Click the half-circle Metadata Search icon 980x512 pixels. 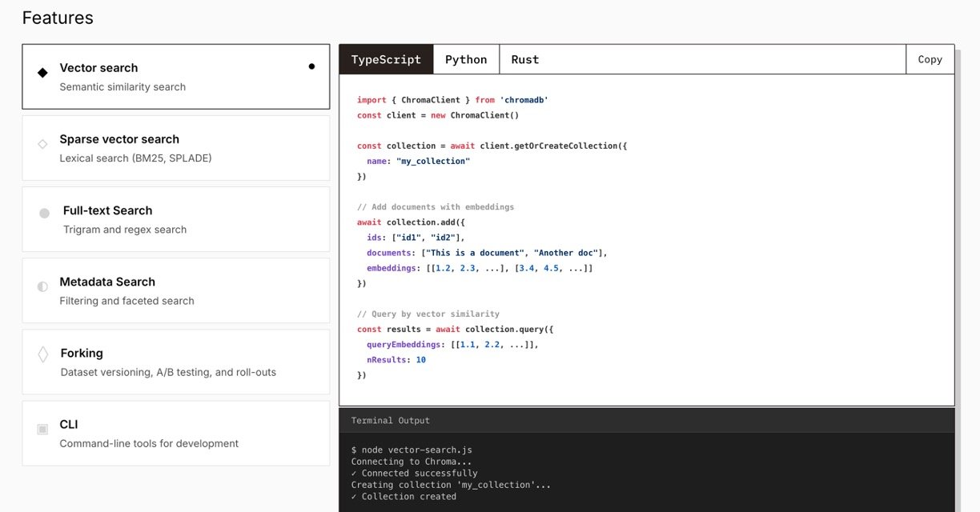(42, 286)
